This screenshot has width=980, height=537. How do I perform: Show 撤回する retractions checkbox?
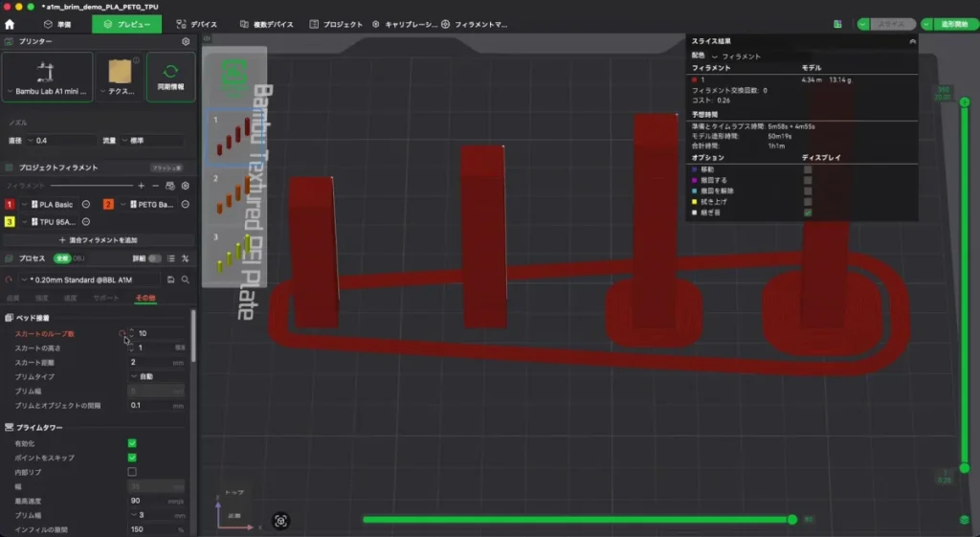(x=808, y=180)
